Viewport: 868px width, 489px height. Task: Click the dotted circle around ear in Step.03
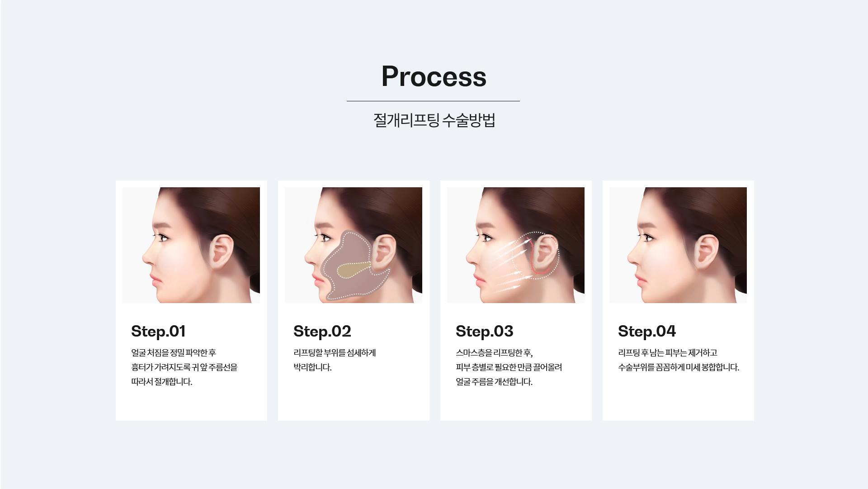pyautogui.click(x=536, y=256)
